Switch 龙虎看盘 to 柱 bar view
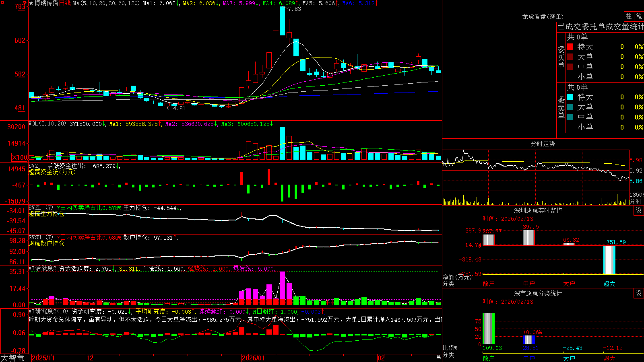This screenshot has height=362, width=644. 629,16
